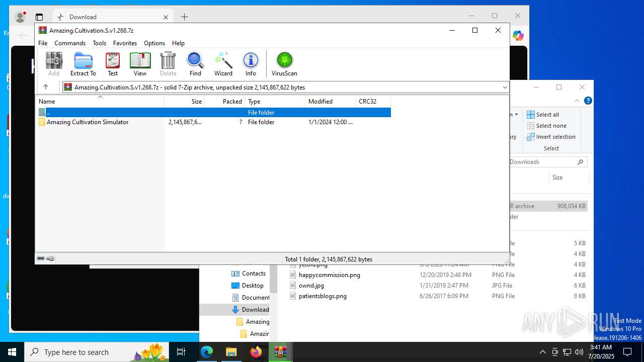Screen dimensions: 644x362
Task: Open the File menu
Action: 43,43
